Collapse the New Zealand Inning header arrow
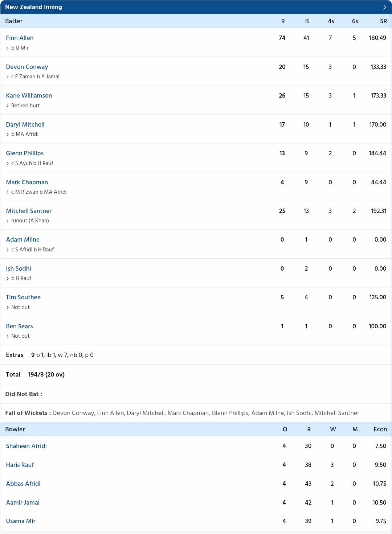Viewport: 392px width, 534px height. point(385,7)
